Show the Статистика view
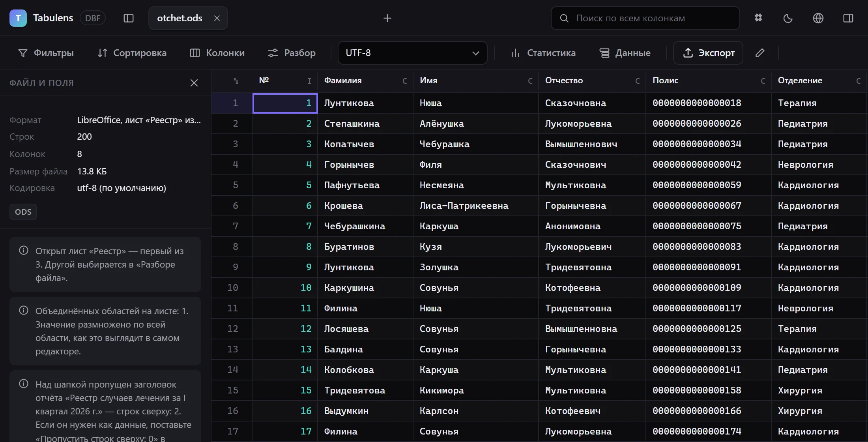 tap(543, 53)
